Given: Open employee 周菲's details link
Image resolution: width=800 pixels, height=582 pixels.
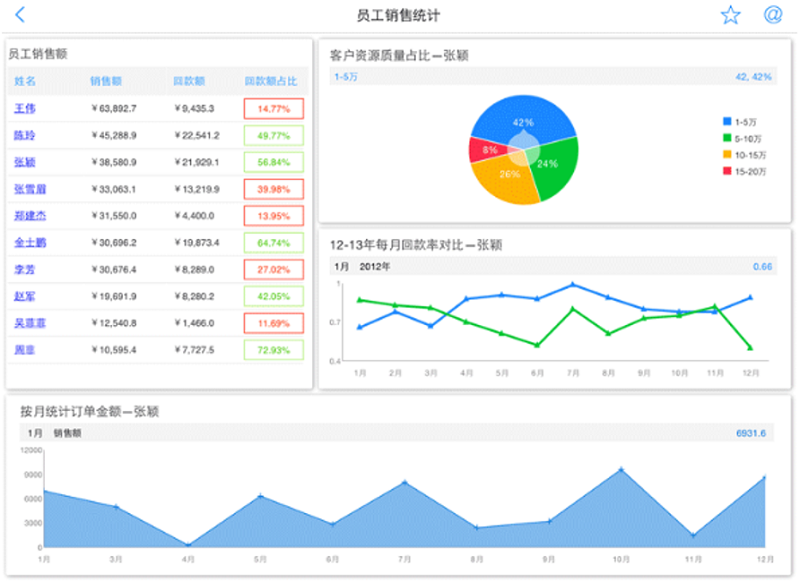Looking at the screenshot, I should (x=21, y=349).
